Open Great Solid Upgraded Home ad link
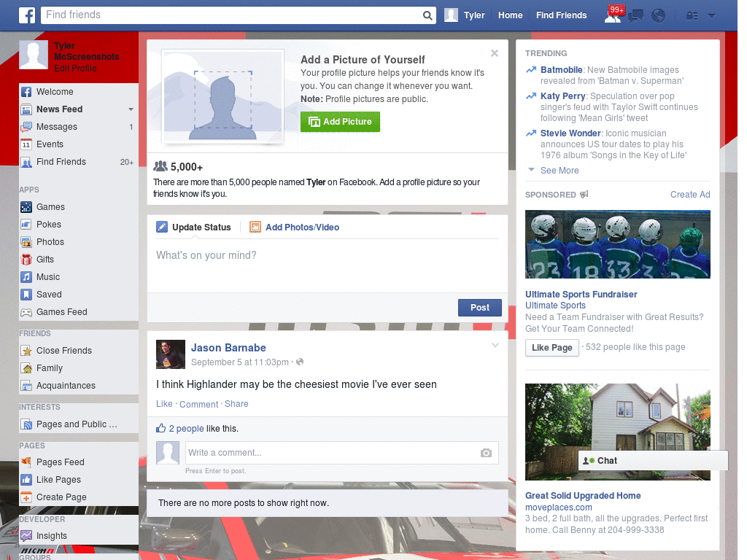The height and width of the screenshot is (560, 747). click(x=583, y=496)
